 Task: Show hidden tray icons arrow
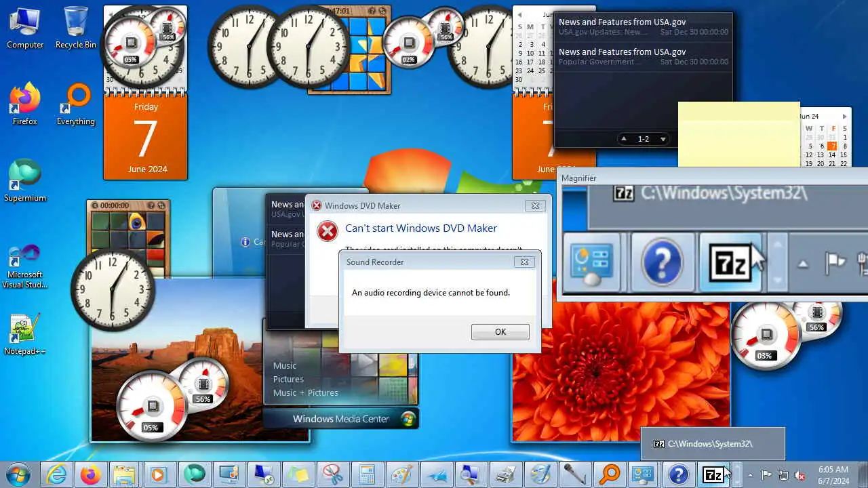750,475
